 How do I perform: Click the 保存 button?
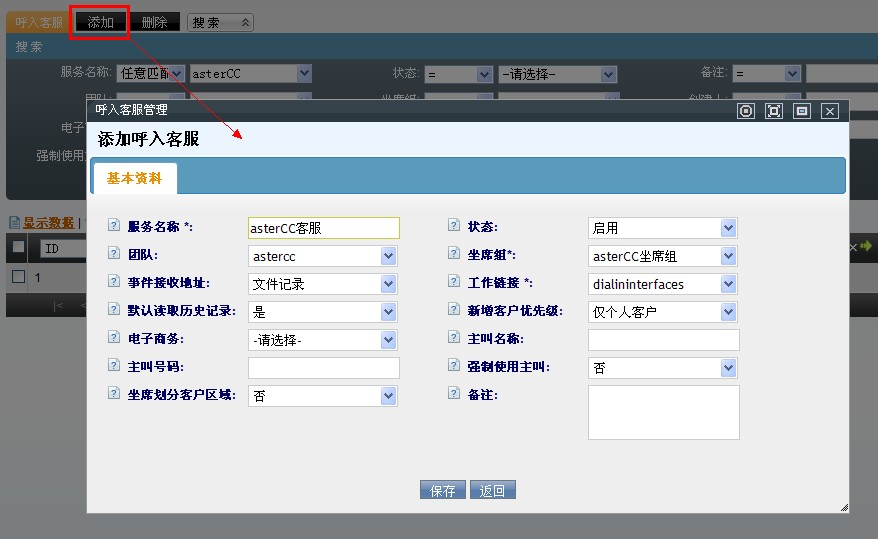(443, 490)
